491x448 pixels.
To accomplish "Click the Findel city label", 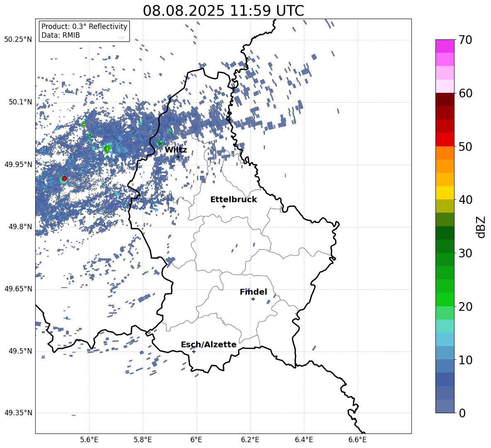I will click(x=253, y=292).
